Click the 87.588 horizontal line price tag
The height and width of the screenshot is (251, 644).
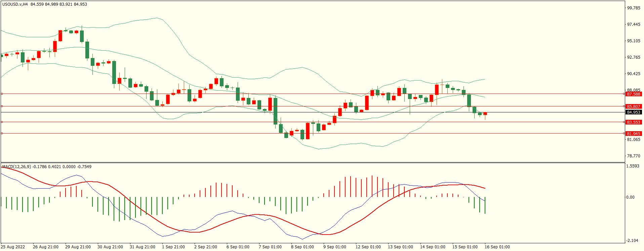click(634, 94)
